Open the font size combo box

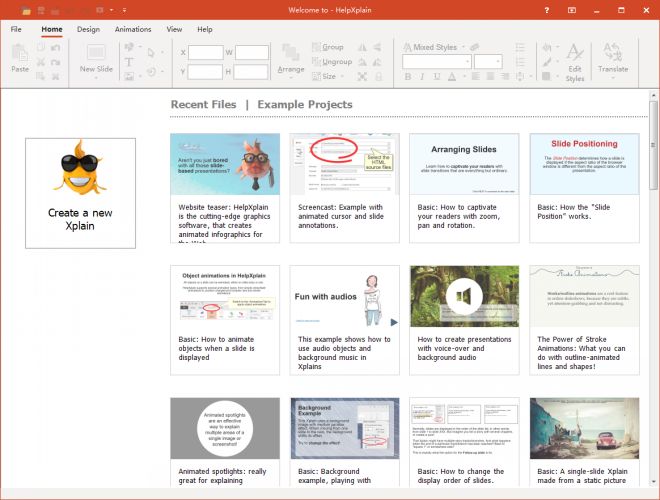pos(488,62)
